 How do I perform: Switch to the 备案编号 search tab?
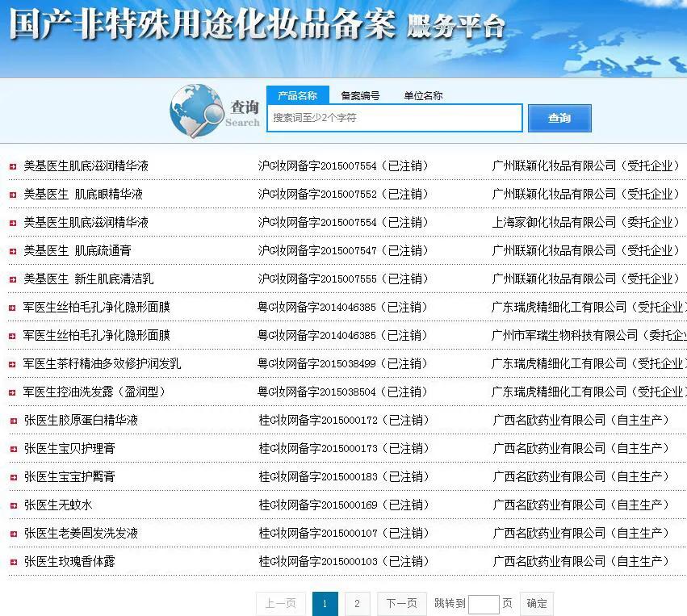(361, 94)
